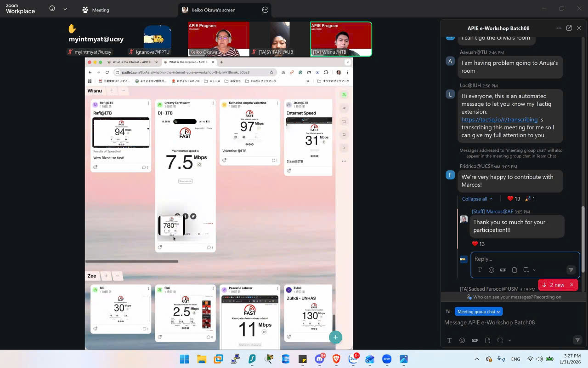
Task: Toggle the party popper reaction showing 1
Action: tap(530, 199)
